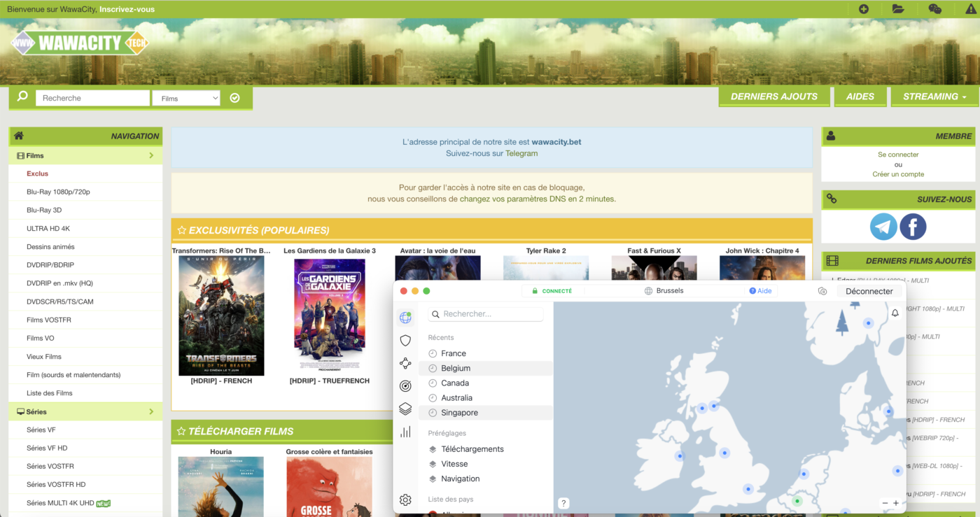The image size is (980, 517).
Task: Click the home icon in Navigation header
Action: [x=19, y=136]
